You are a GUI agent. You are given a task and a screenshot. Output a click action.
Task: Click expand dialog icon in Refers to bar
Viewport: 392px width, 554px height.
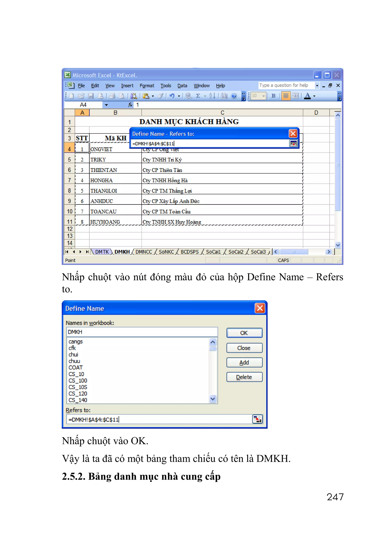pyautogui.click(x=293, y=144)
